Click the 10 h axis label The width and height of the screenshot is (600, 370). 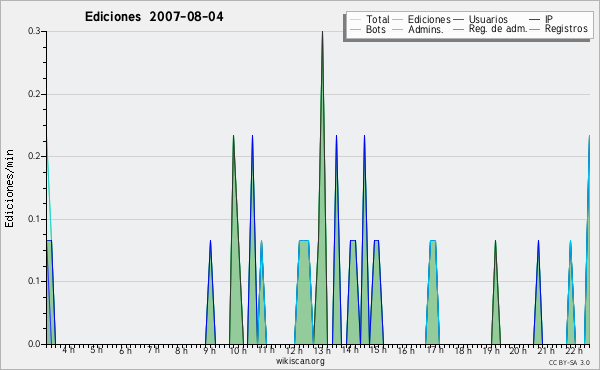click(x=238, y=350)
